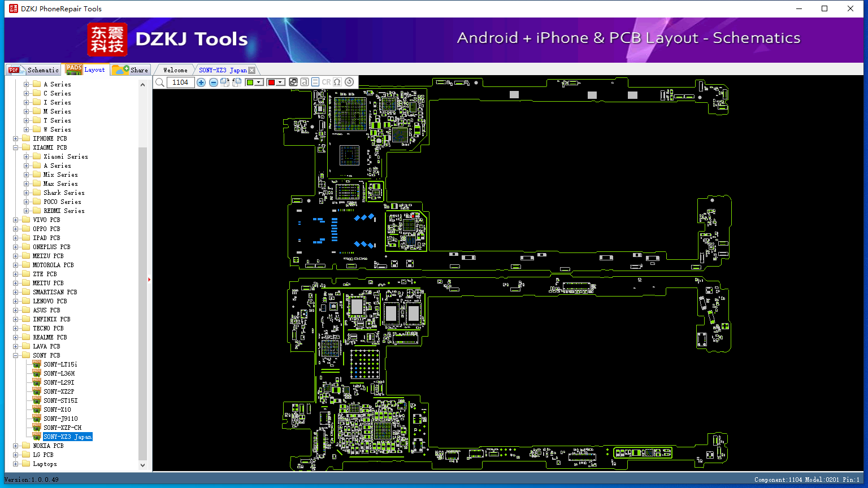The width and height of the screenshot is (868, 488).
Task: Rotate the board counter-clockwise using the toolbar icon
Action: coord(237,82)
